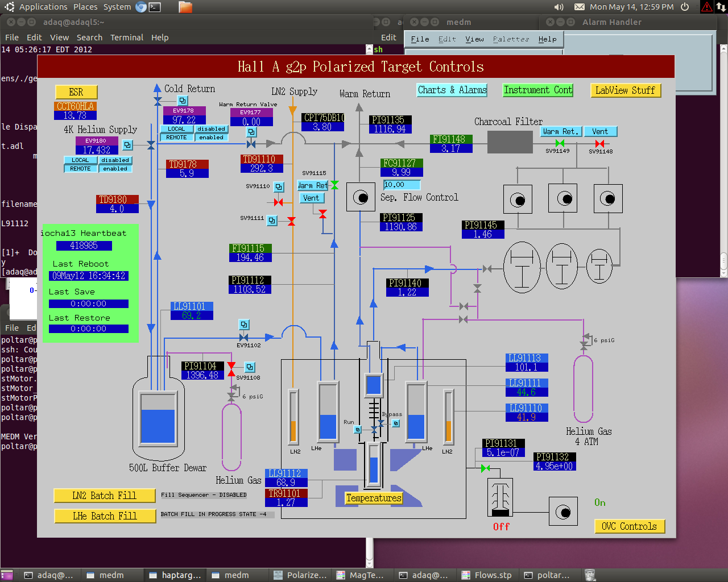Open the related display icon beside SV91108
Image resolution: width=728 pixels, height=582 pixels.
pos(250,367)
